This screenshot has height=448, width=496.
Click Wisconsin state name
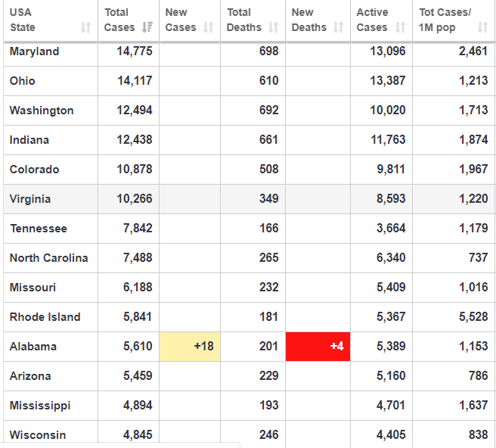tap(38, 435)
